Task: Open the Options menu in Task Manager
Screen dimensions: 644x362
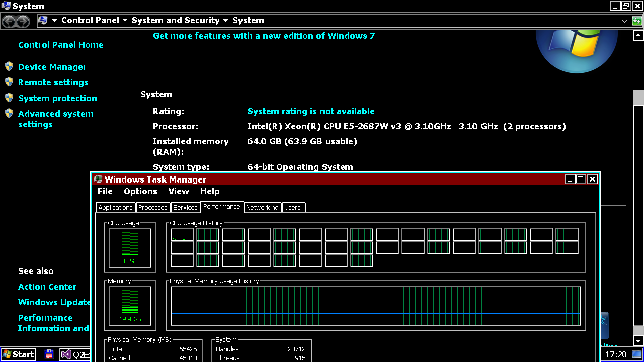Action: (x=140, y=191)
